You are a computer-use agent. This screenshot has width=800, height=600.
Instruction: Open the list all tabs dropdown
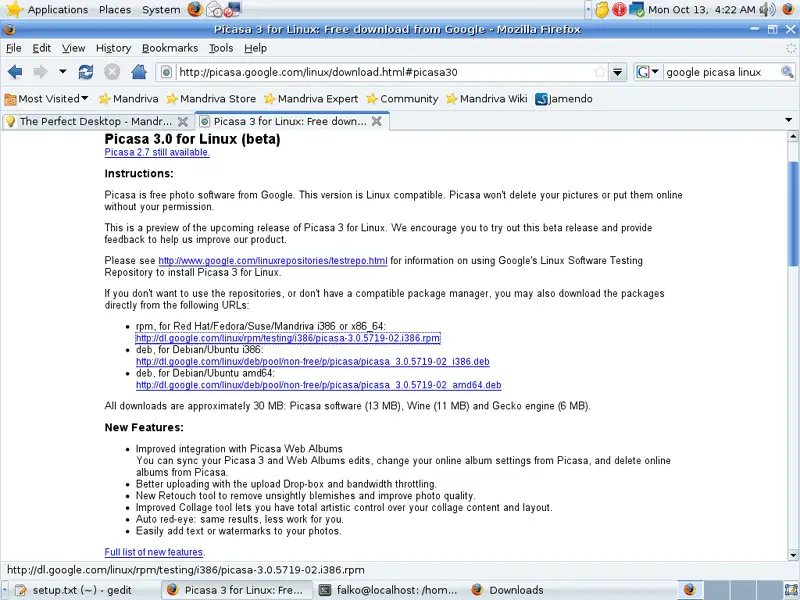(788, 121)
